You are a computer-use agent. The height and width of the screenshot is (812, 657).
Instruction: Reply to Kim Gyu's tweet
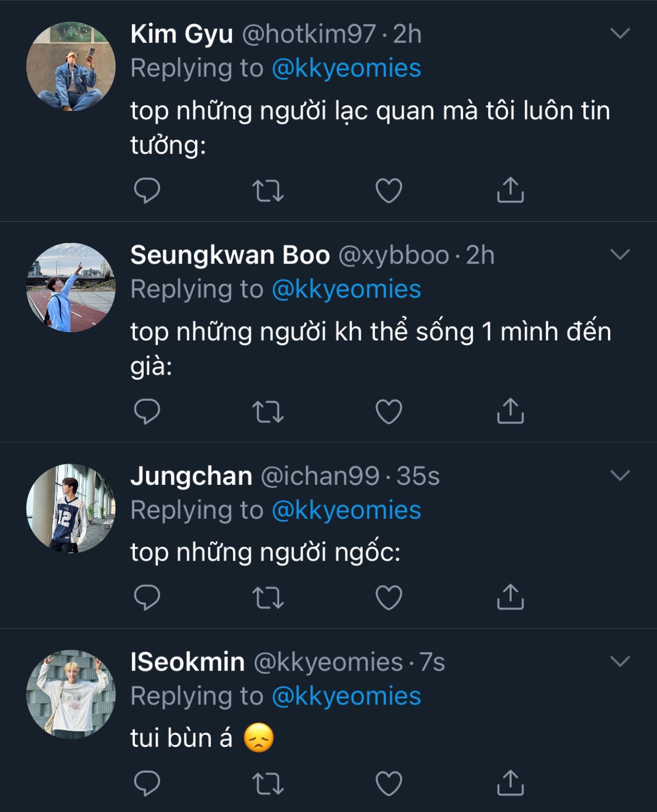[147, 191]
